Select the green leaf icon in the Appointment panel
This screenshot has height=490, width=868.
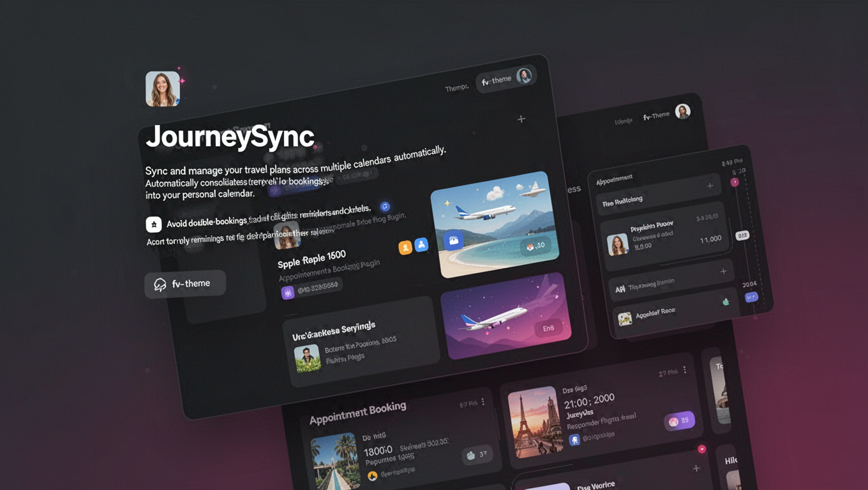(x=726, y=301)
